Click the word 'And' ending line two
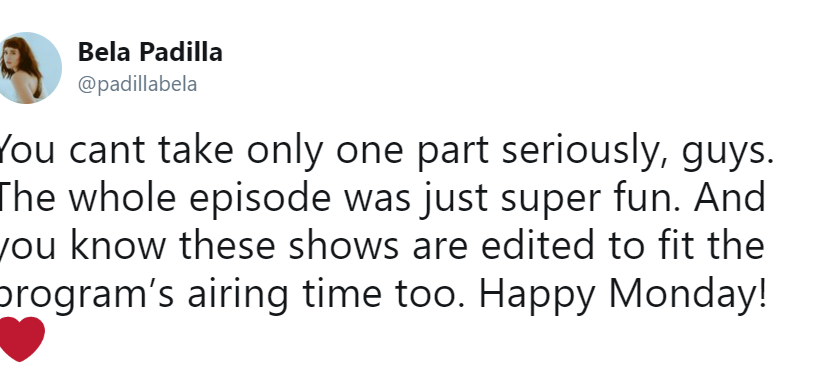The height and width of the screenshot is (375, 825). 729,197
